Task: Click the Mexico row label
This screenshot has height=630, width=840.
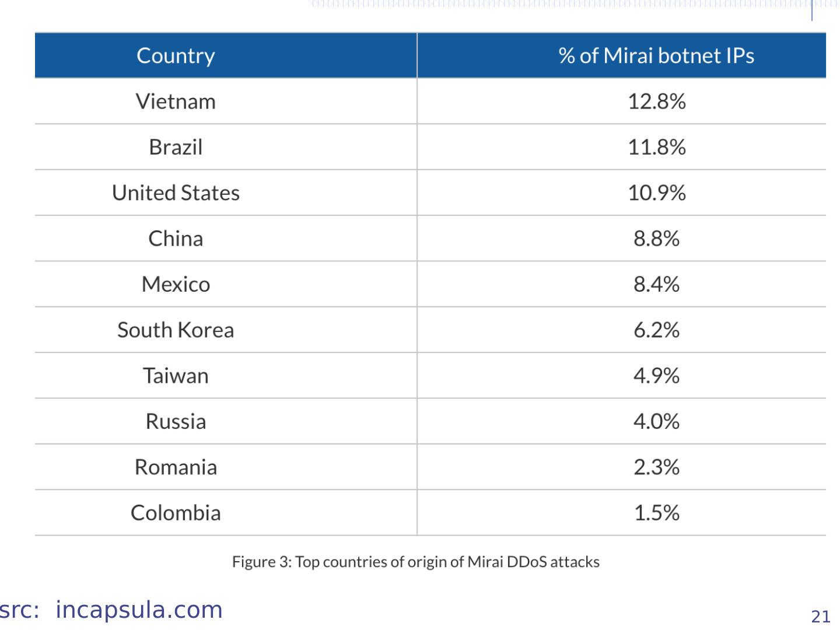Action: pyautogui.click(x=176, y=284)
